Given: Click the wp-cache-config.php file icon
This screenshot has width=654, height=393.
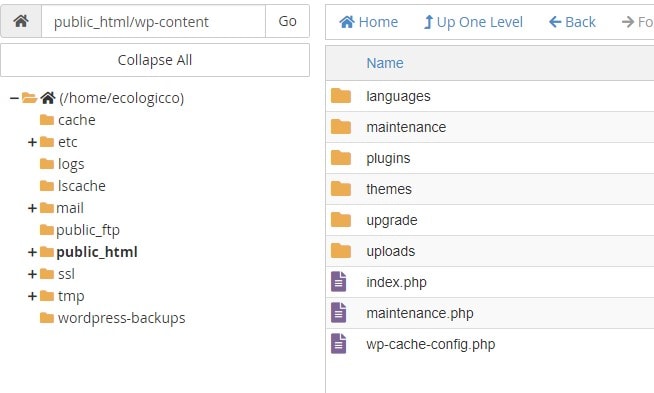Looking at the screenshot, I should pos(339,344).
